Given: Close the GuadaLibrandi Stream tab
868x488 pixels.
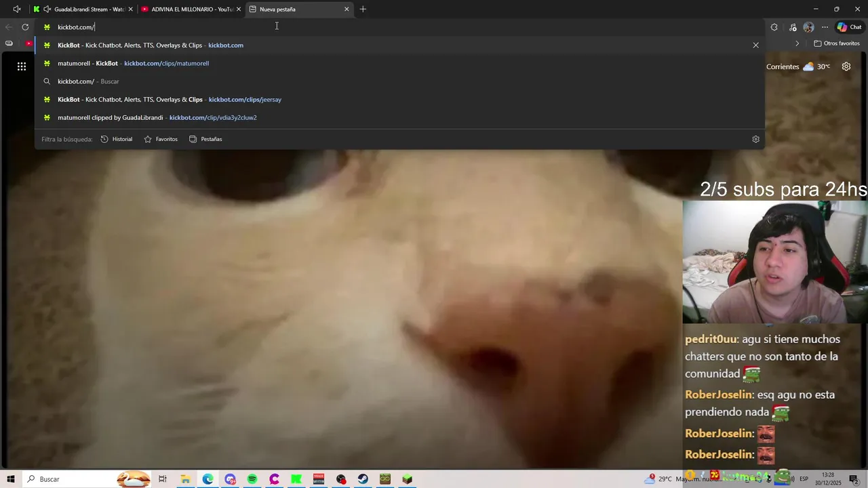Looking at the screenshot, I should pos(130,9).
